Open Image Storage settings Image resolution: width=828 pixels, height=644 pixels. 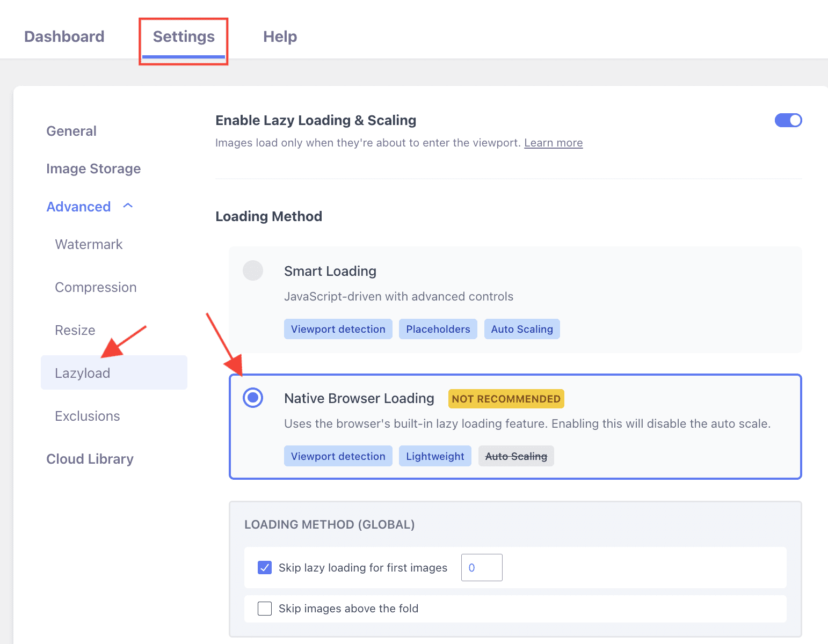[93, 169]
